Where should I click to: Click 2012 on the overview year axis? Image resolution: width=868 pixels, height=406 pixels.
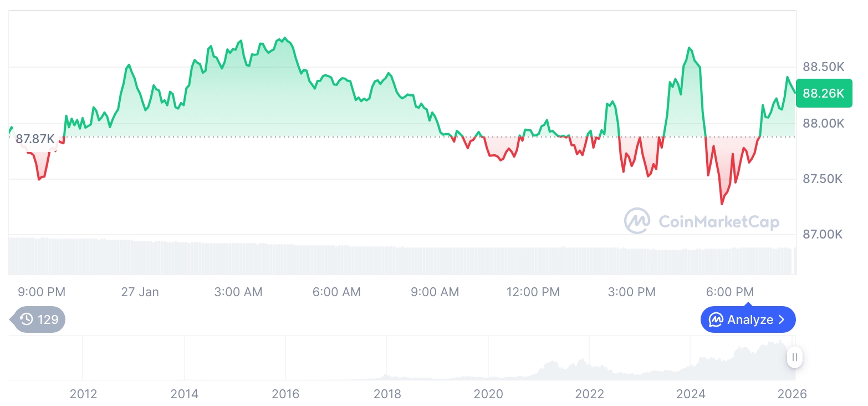[83, 394]
